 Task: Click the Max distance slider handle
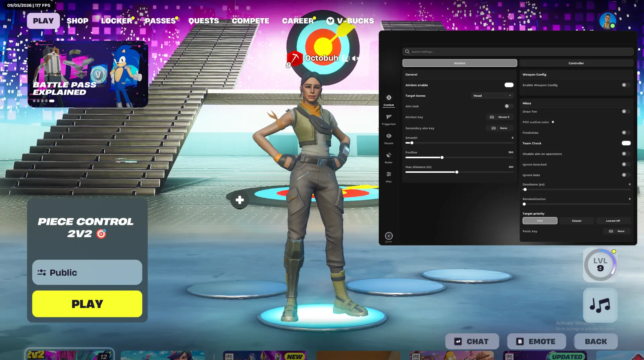(x=457, y=172)
